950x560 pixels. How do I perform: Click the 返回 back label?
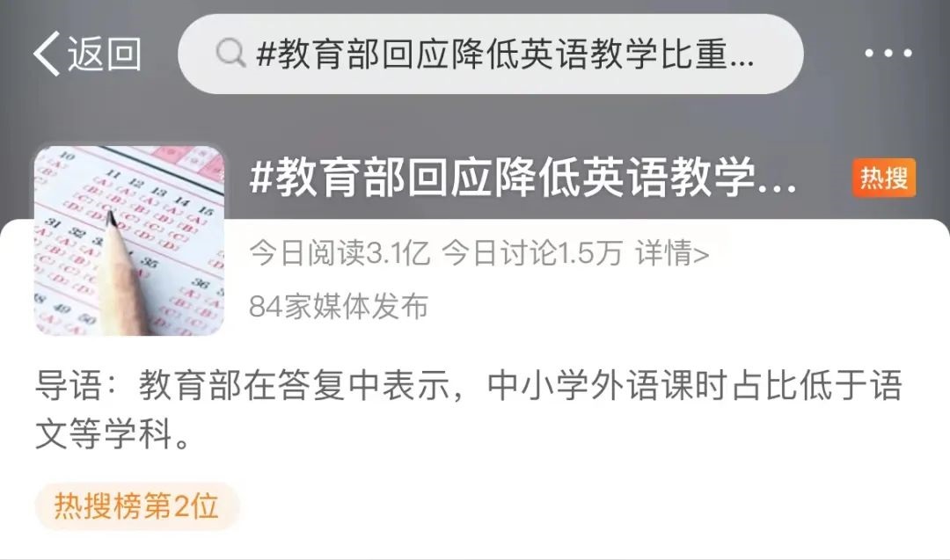(x=104, y=54)
